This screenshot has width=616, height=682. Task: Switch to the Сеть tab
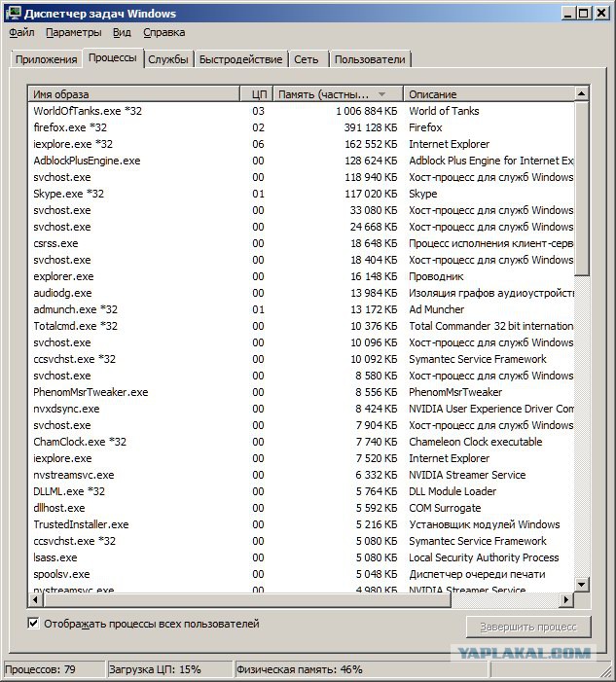pyautogui.click(x=307, y=59)
